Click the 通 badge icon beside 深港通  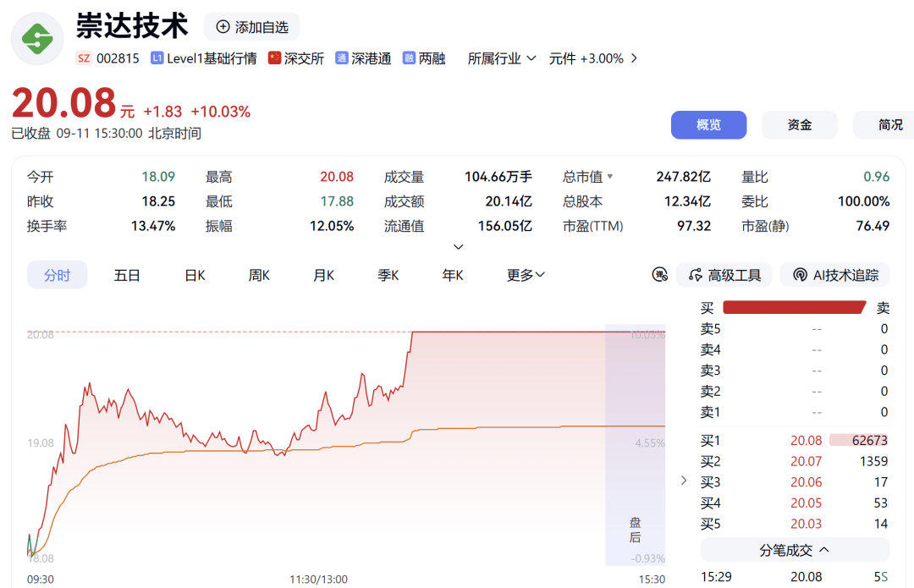[342, 58]
